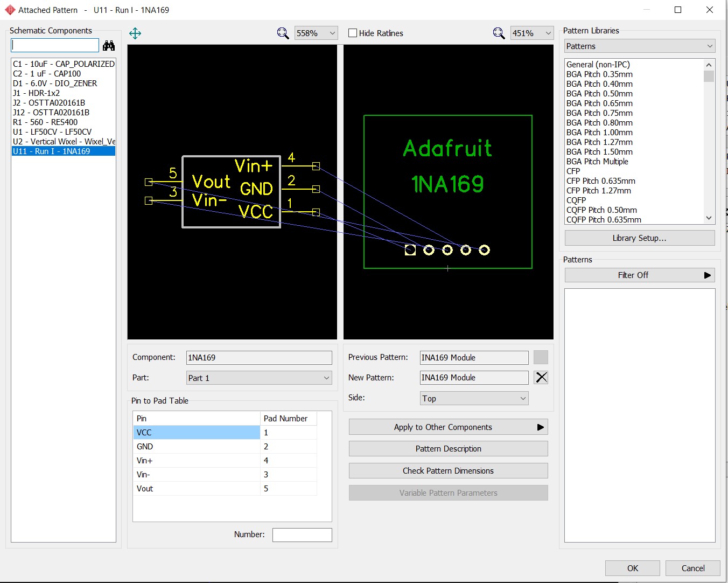Click the Pad Number column header
728x583 pixels.
[x=289, y=419]
